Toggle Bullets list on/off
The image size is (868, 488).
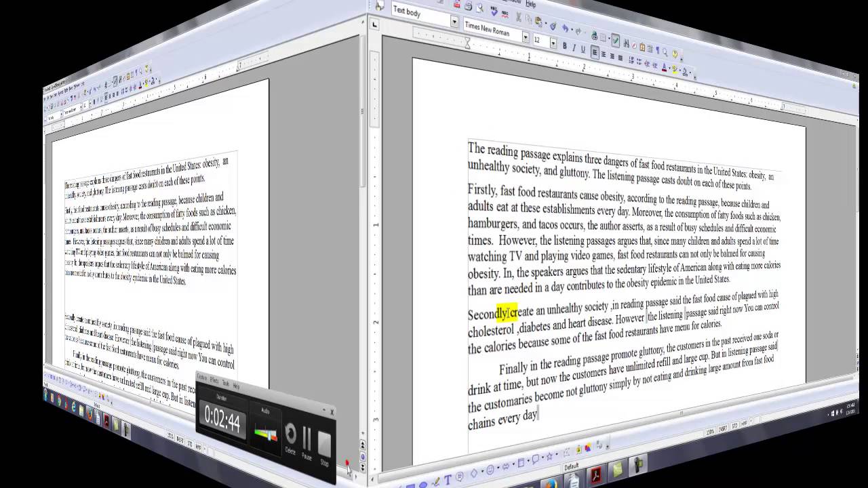639,62
